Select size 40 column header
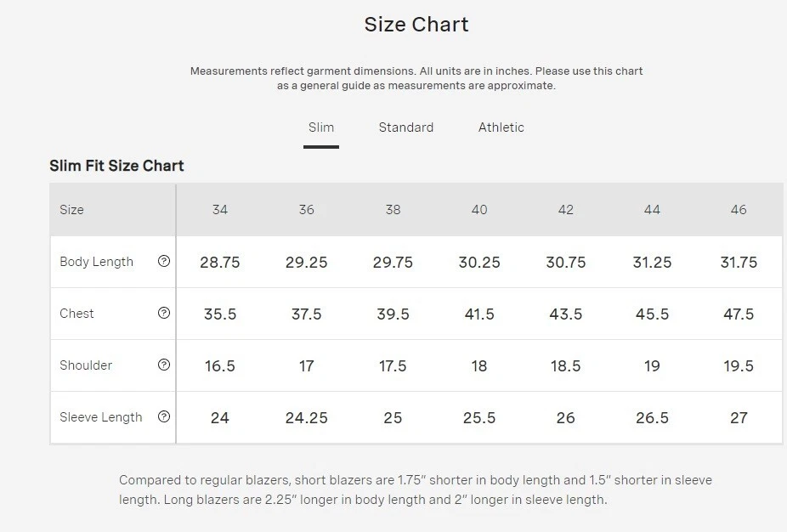Viewport: 787px width, 532px height. (x=479, y=209)
